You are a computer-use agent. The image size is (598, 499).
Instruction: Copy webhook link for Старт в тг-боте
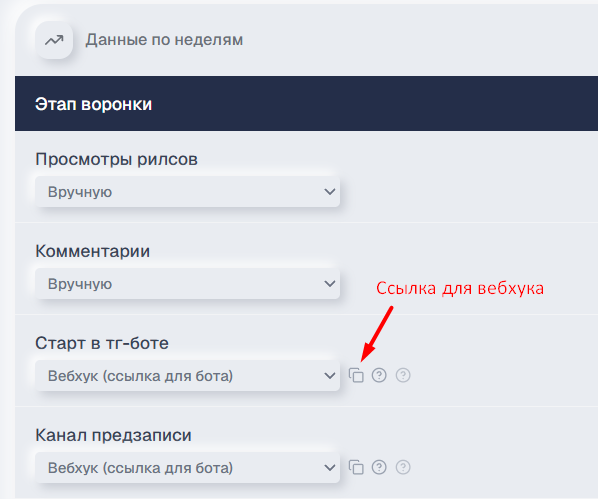click(356, 375)
